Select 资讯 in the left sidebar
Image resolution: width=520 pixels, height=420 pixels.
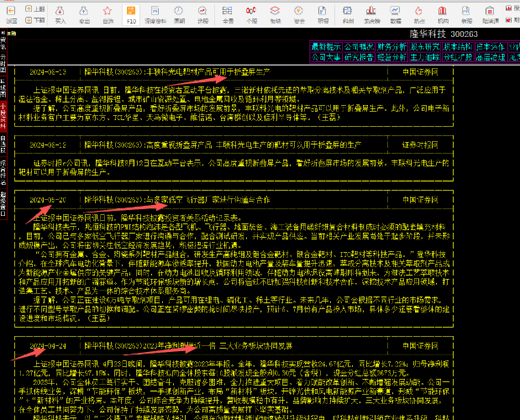coord(3,40)
